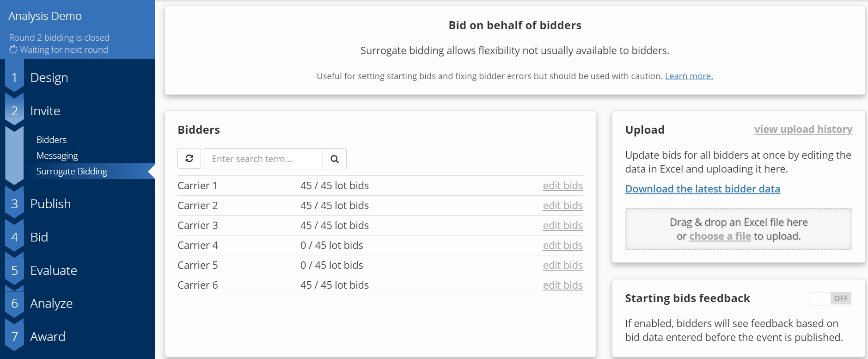Expand the Evaluate section
The width and height of the screenshot is (868, 359).
54,271
